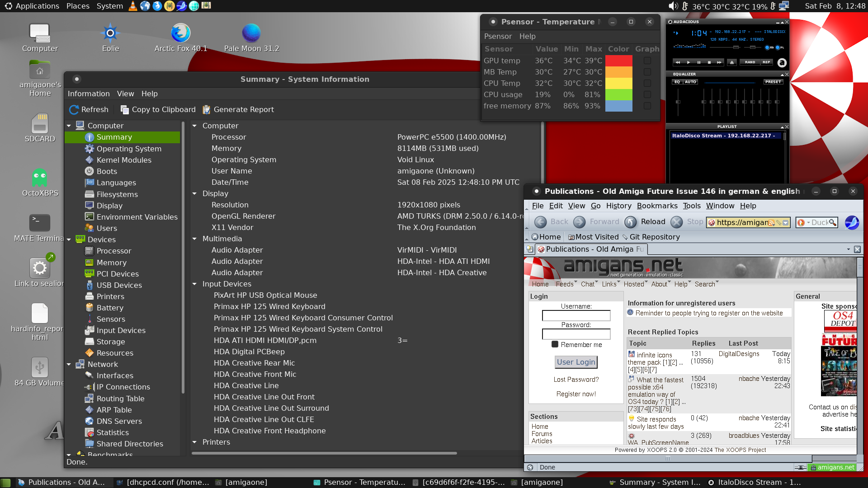The width and height of the screenshot is (868, 488).
Task: Click the Username input field
Action: [576, 315]
